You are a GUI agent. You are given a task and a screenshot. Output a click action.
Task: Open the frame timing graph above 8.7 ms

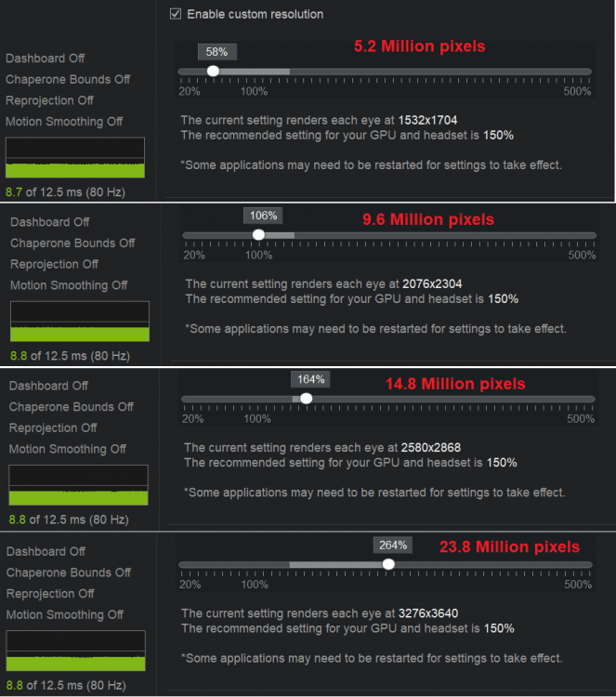(75, 157)
